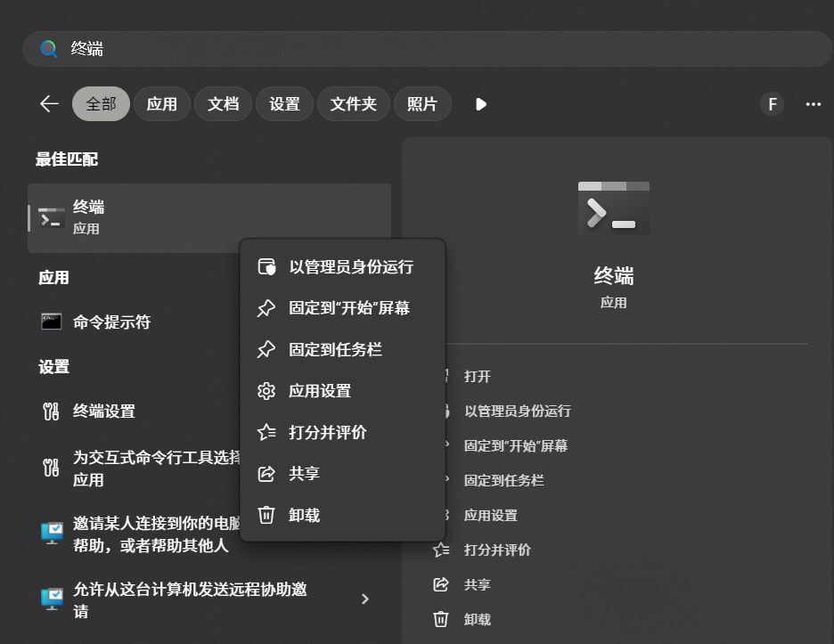834x644 pixels.
Task: Click the search magnifier icon
Action: [48, 49]
